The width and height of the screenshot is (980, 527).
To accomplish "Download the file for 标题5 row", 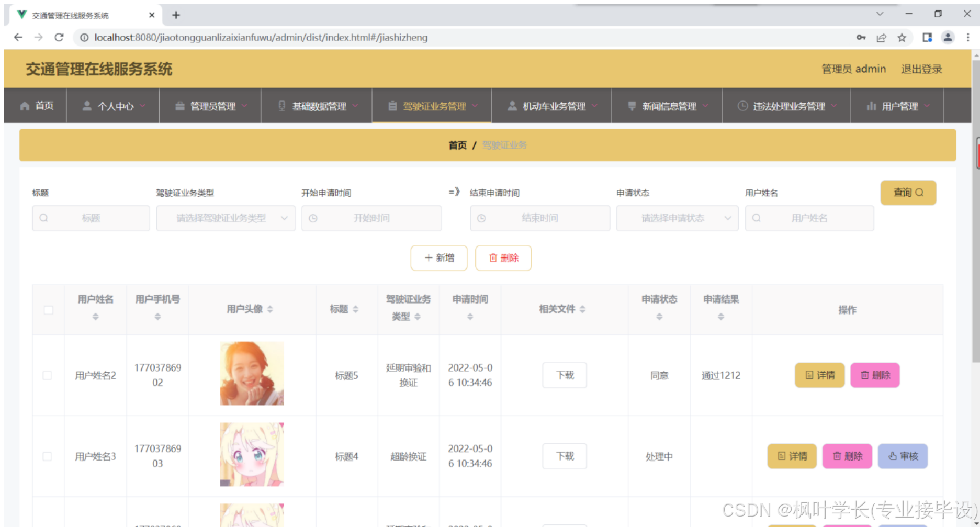I will pos(565,375).
